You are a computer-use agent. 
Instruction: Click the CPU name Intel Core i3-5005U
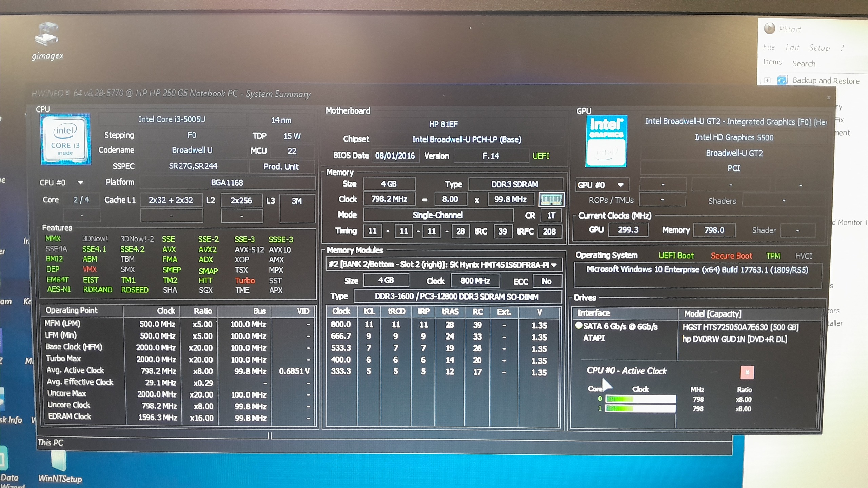click(x=172, y=119)
